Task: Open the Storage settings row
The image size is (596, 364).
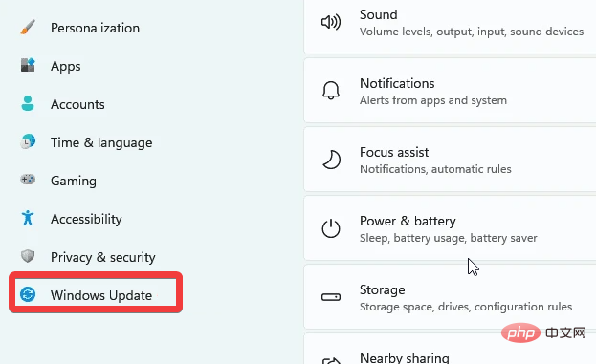Action: [450, 297]
